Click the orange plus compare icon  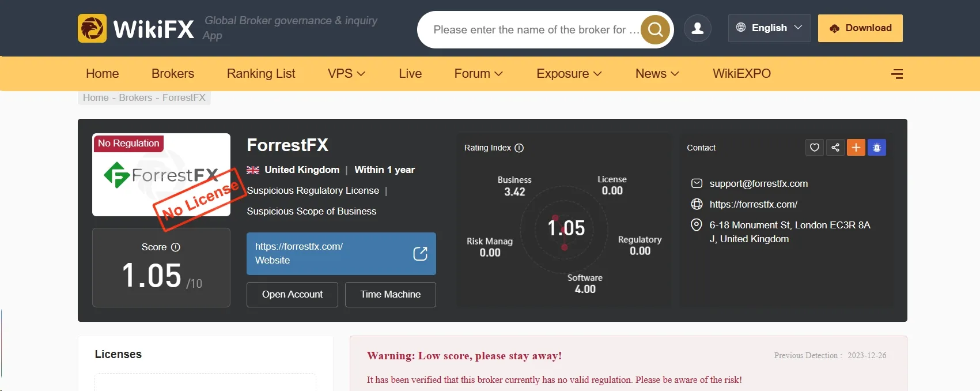tap(856, 148)
